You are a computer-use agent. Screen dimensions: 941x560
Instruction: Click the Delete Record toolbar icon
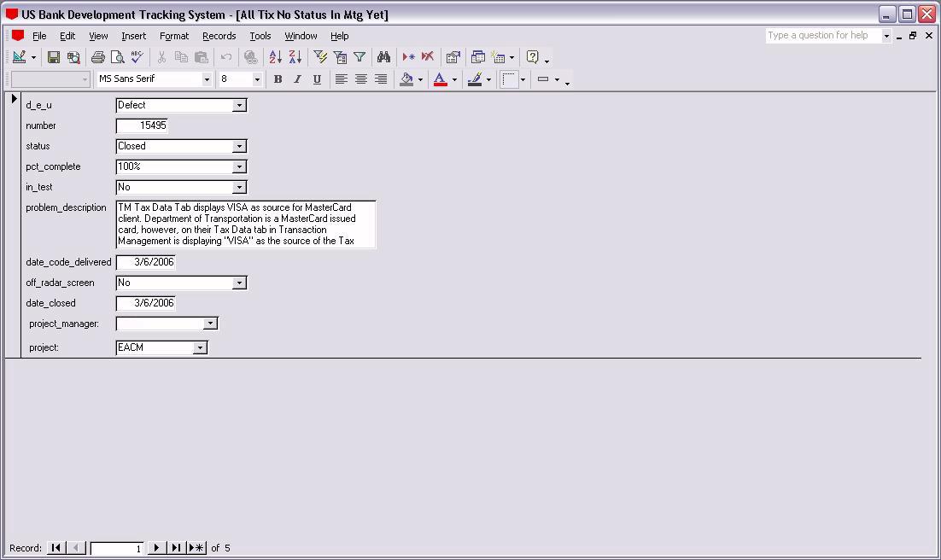[x=428, y=57]
